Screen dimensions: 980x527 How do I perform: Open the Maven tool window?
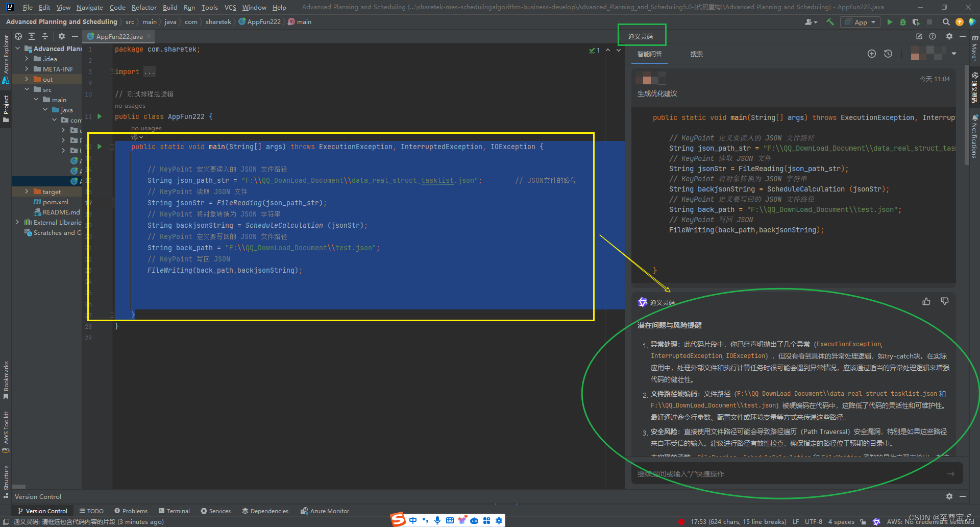(x=974, y=50)
